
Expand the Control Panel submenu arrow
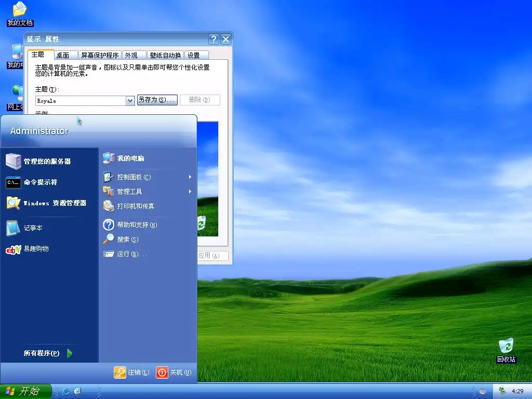(190, 177)
